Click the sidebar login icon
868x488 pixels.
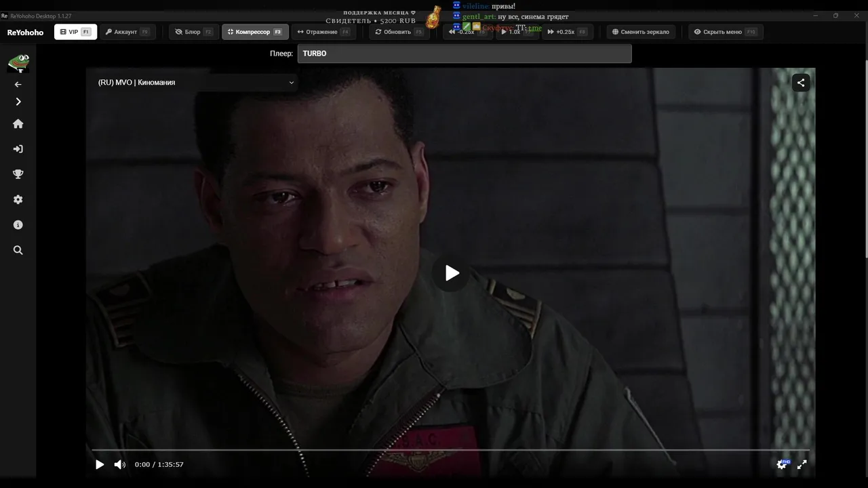pyautogui.click(x=18, y=149)
